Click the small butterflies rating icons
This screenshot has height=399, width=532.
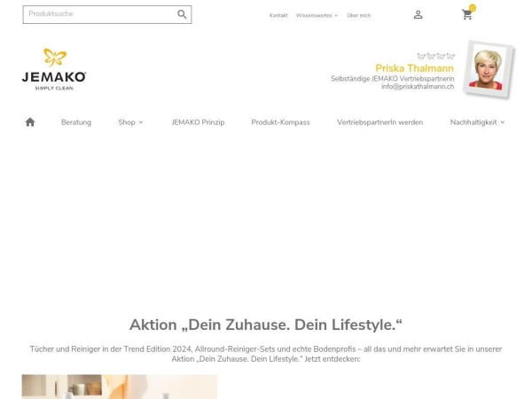pos(435,56)
